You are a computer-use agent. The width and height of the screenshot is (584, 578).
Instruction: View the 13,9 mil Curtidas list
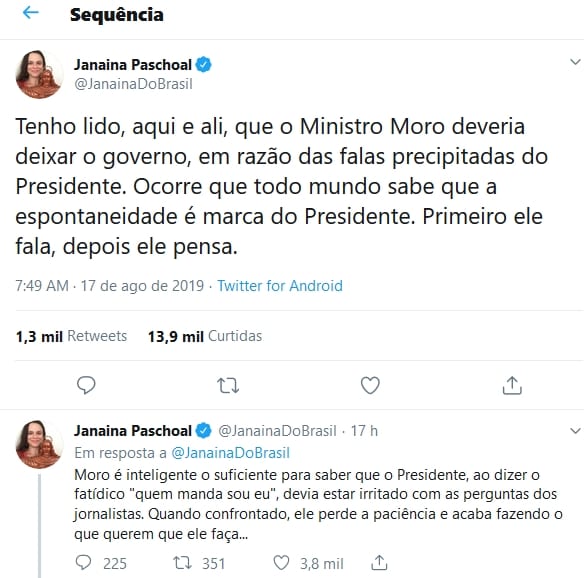pos(205,336)
